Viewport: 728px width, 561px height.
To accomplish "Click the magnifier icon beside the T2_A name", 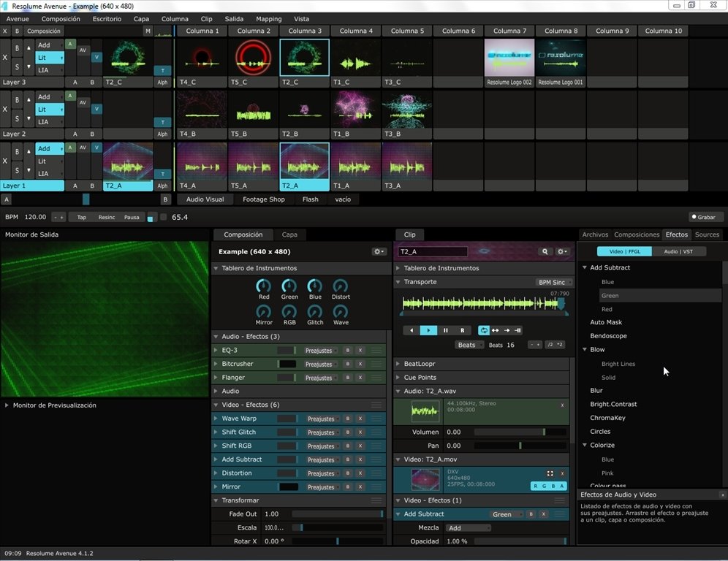I will (545, 251).
